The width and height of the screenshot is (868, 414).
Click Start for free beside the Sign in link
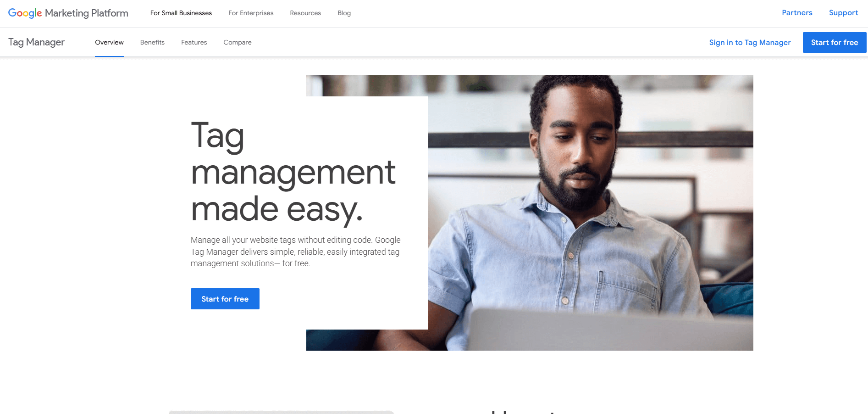click(x=835, y=42)
